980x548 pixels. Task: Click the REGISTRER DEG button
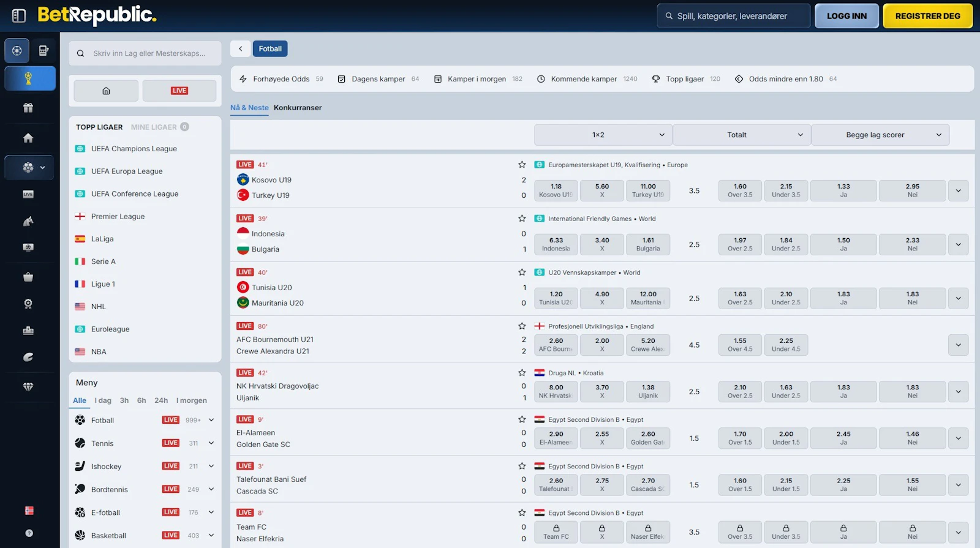tap(927, 16)
